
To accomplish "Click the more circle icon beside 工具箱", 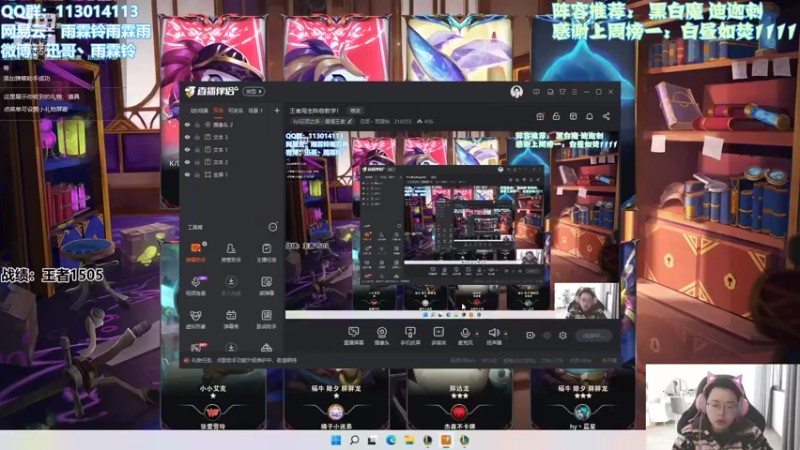I will tap(273, 227).
